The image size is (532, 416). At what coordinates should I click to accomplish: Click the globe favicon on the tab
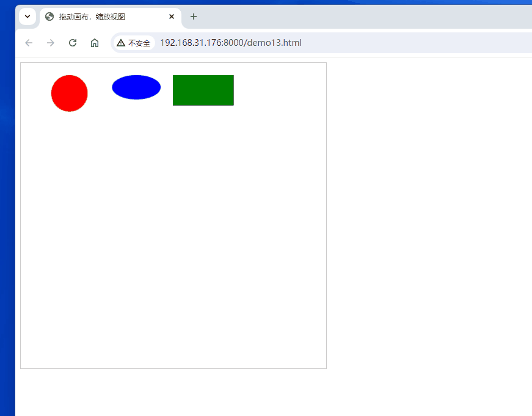[x=49, y=16]
